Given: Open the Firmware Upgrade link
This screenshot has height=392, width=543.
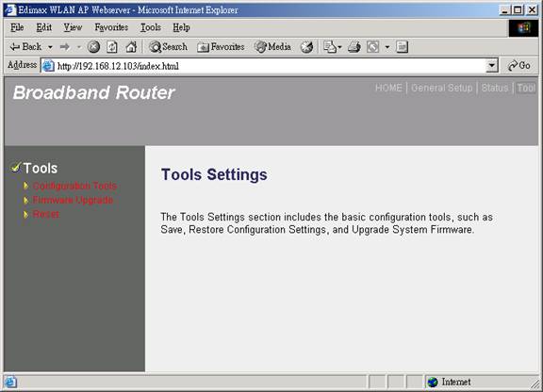Looking at the screenshot, I should [73, 200].
